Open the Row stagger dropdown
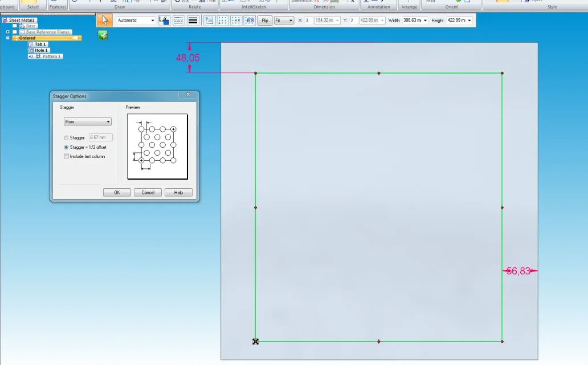 87,121
